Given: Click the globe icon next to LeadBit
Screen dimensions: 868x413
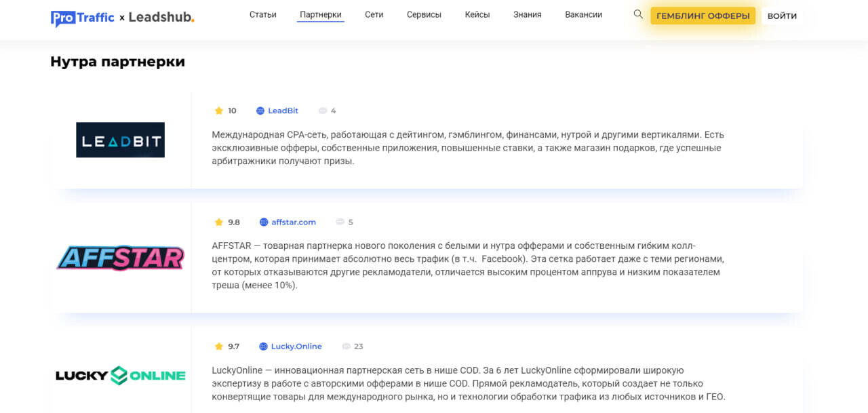Looking at the screenshot, I should [260, 111].
